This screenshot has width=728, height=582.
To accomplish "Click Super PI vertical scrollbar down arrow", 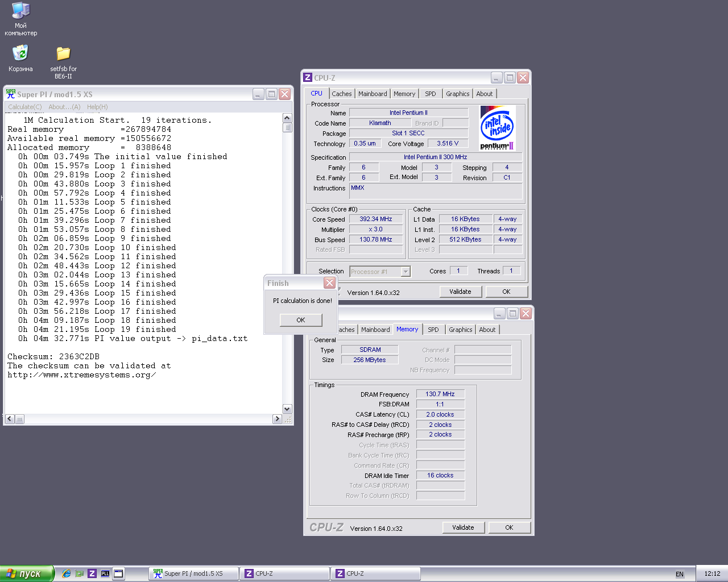I will coord(287,409).
